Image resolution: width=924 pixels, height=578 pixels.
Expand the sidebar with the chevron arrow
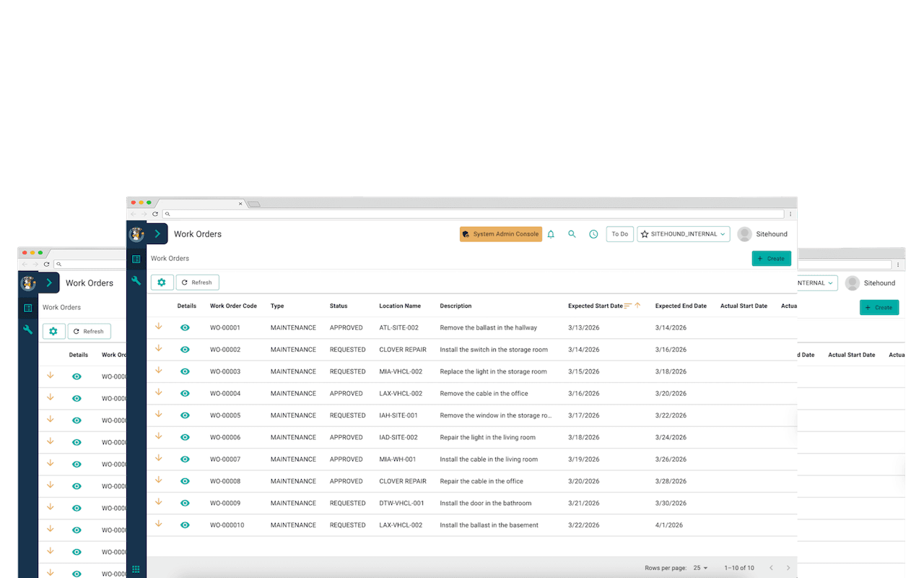(157, 233)
